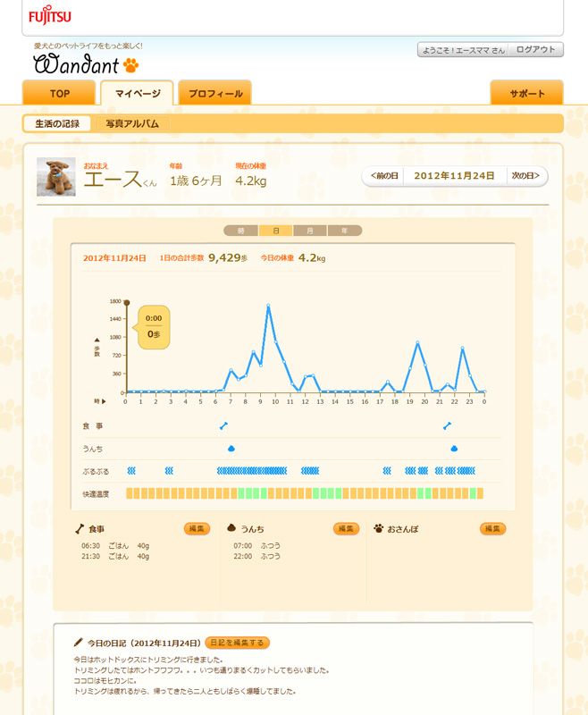Select the 22:00 poop marker icon on chart
Viewport: 588px width, 715px height.
pos(454,448)
